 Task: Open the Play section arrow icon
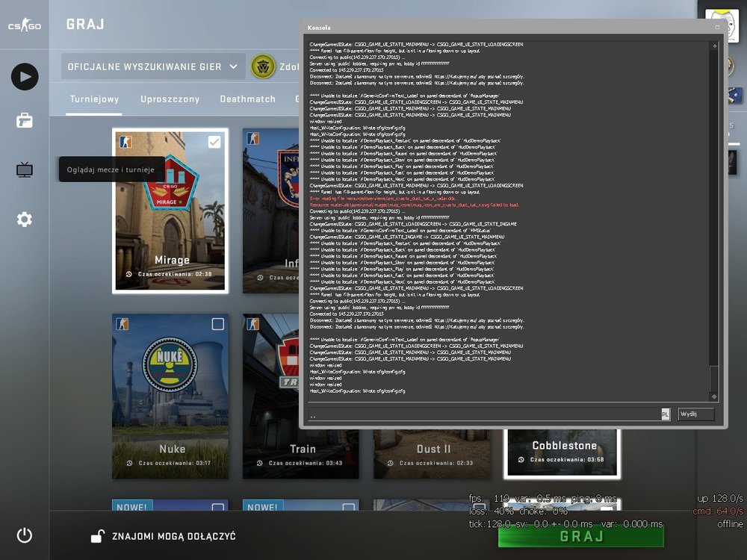click(x=25, y=77)
